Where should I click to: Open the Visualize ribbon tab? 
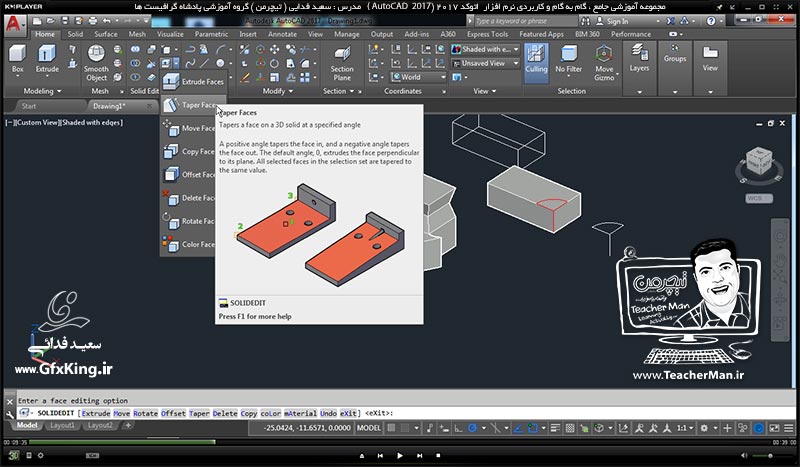170,34
